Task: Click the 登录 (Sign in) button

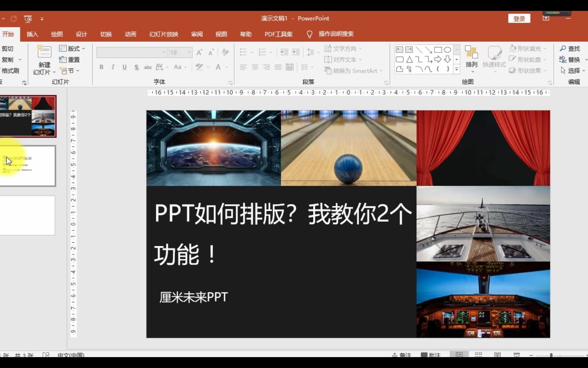Action: pyautogui.click(x=519, y=18)
